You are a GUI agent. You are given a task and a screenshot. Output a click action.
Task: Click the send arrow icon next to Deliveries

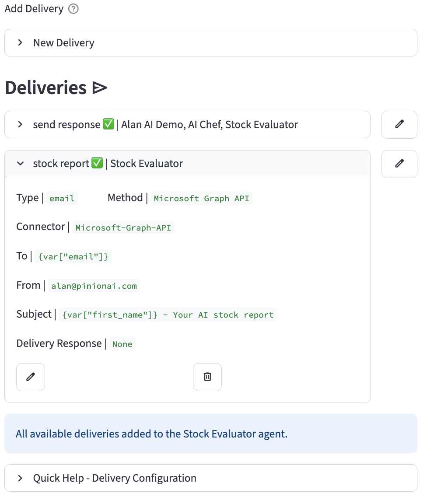pyautogui.click(x=100, y=88)
